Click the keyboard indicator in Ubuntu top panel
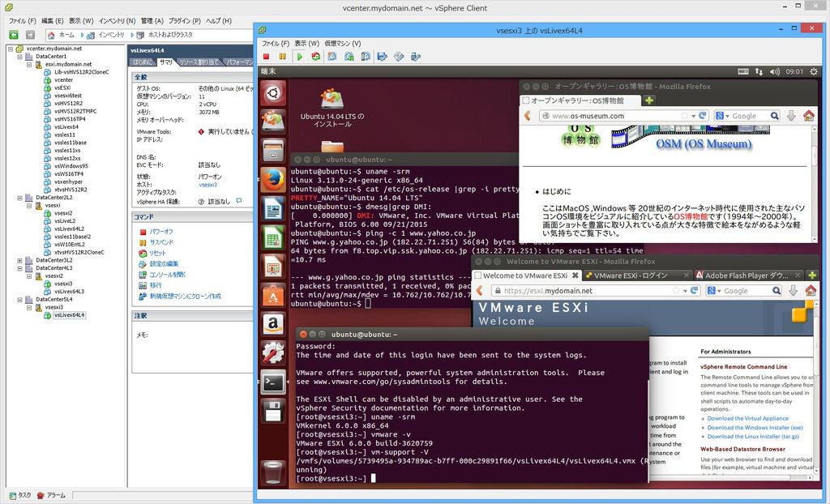The width and height of the screenshot is (830, 504). [743, 71]
